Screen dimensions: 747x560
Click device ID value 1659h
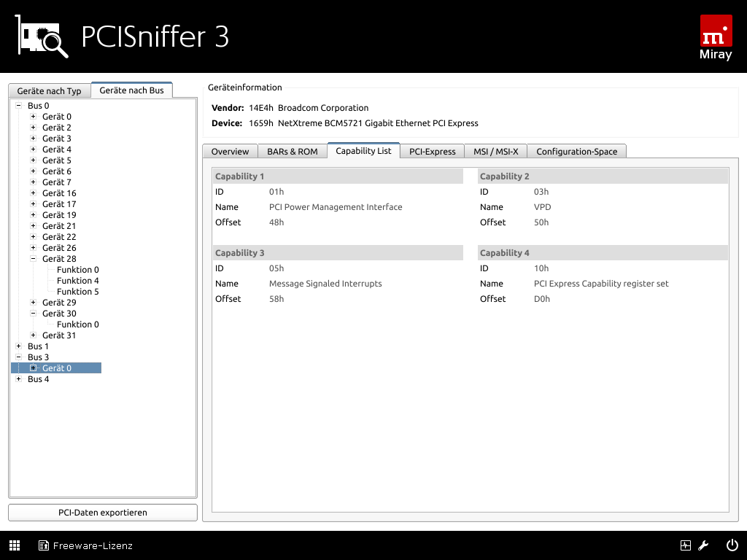point(261,122)
